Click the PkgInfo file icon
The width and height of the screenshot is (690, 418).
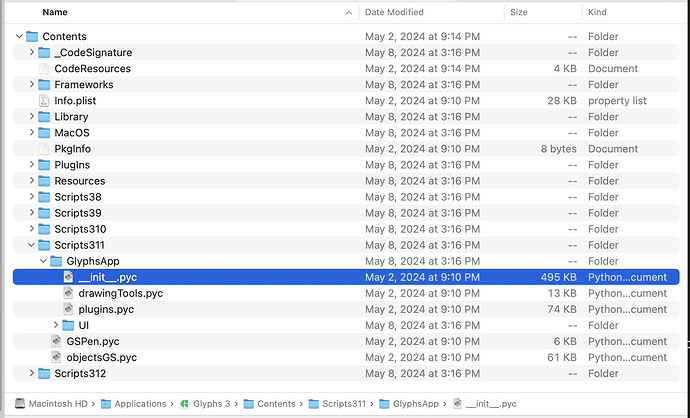click(x=44, y=149)
